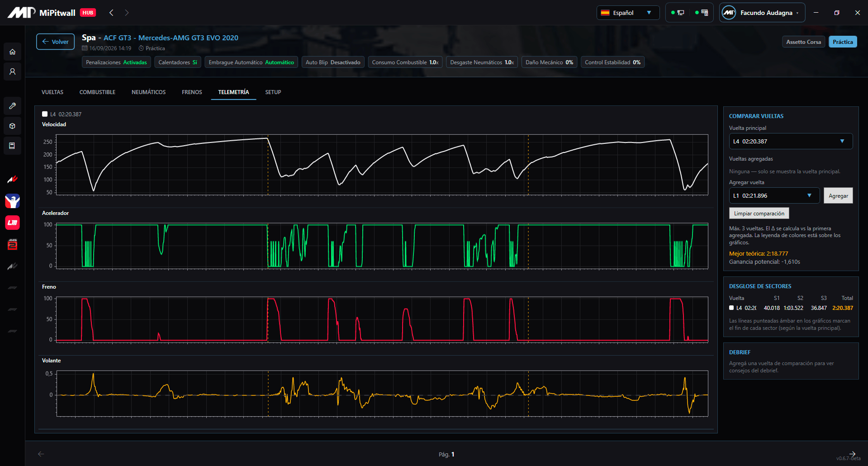Open the user profile sidebar icon
The height and width of the screenshot is (466, 868).
click(x=12, y=71)
